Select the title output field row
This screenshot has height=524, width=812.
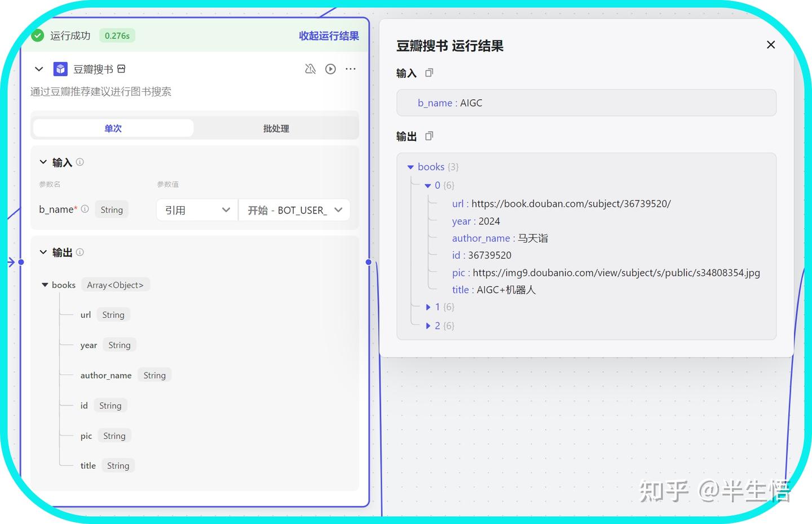(107, 465)
